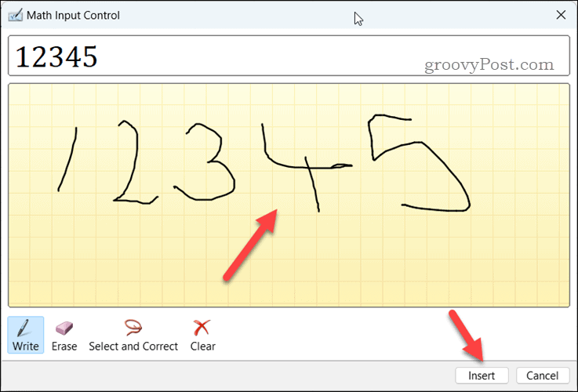Click the handwritten digit 3 on the canvas
The width and height of the screenshot is (578, 392).
coord(205,162)
